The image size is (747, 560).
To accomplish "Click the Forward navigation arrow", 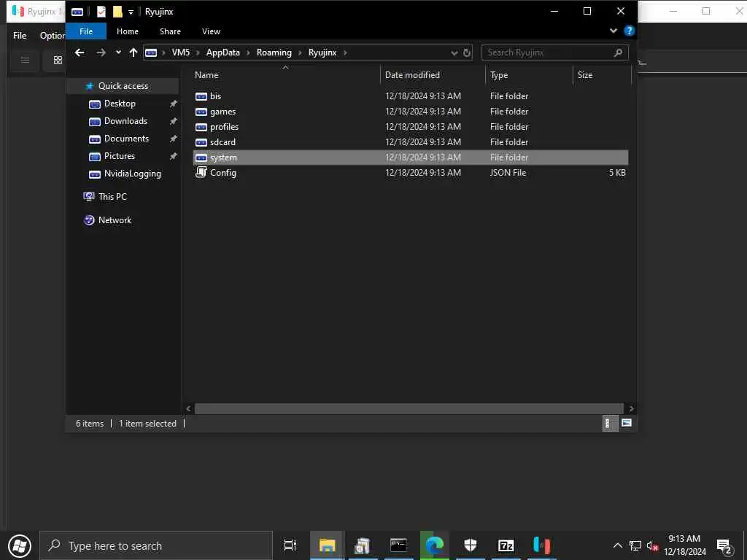I will (101, 52).
